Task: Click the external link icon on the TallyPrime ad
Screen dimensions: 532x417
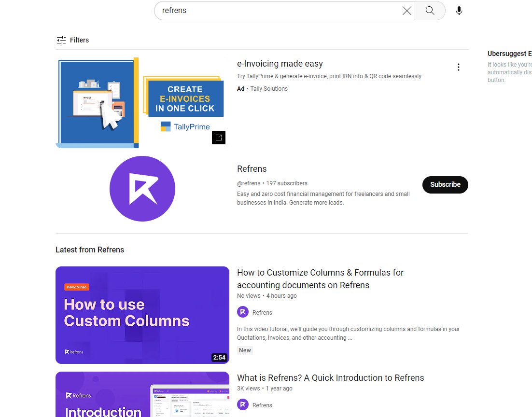Action: tap(219, 138)
